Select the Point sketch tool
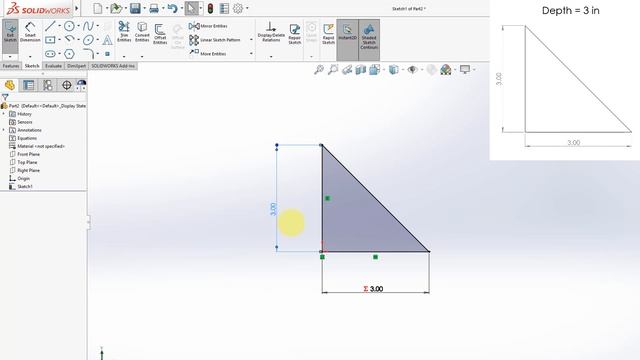The width and height of the screenshot is (640, 360). click(x=107, y=53)
